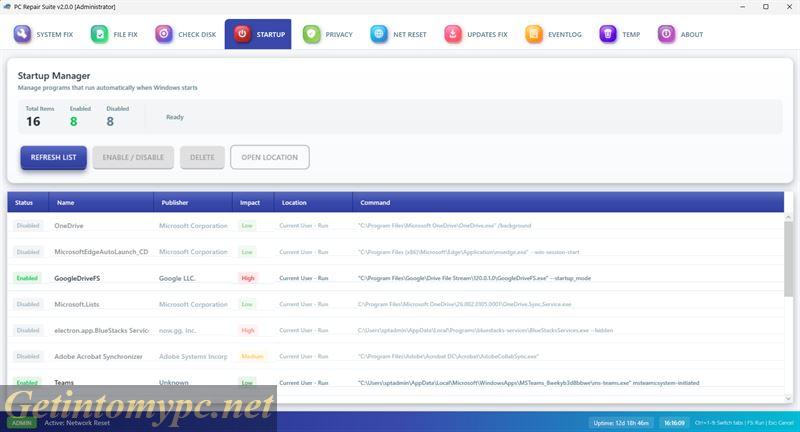Click the File Fix green icon
The width and height of the screenshot is (800, 432).
[x=99, y=34]
